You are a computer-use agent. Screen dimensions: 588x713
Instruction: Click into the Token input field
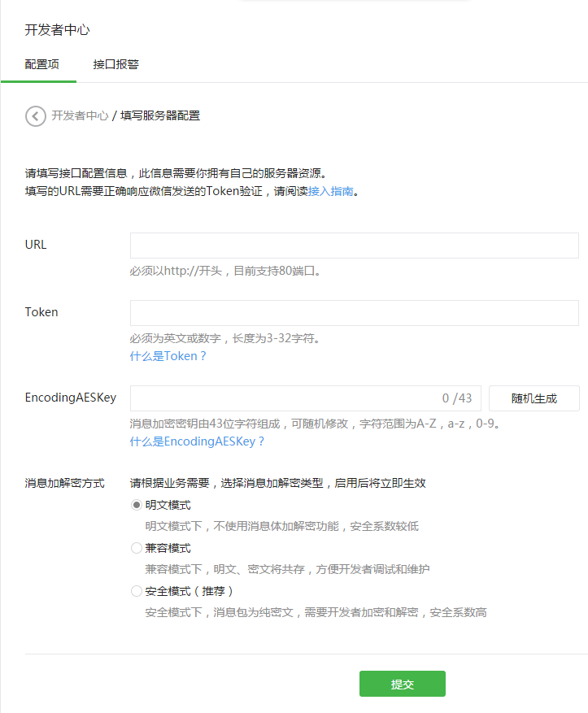coord(354,313)
